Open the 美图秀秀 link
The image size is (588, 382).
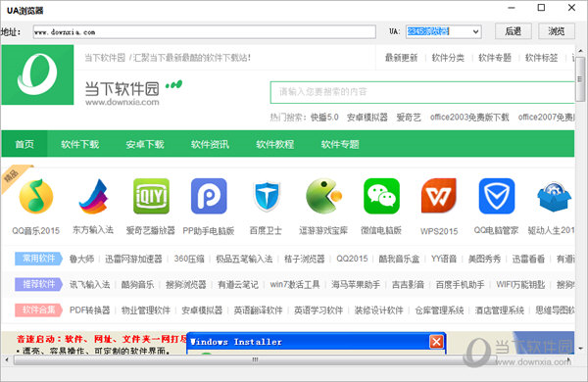point(484,259)
